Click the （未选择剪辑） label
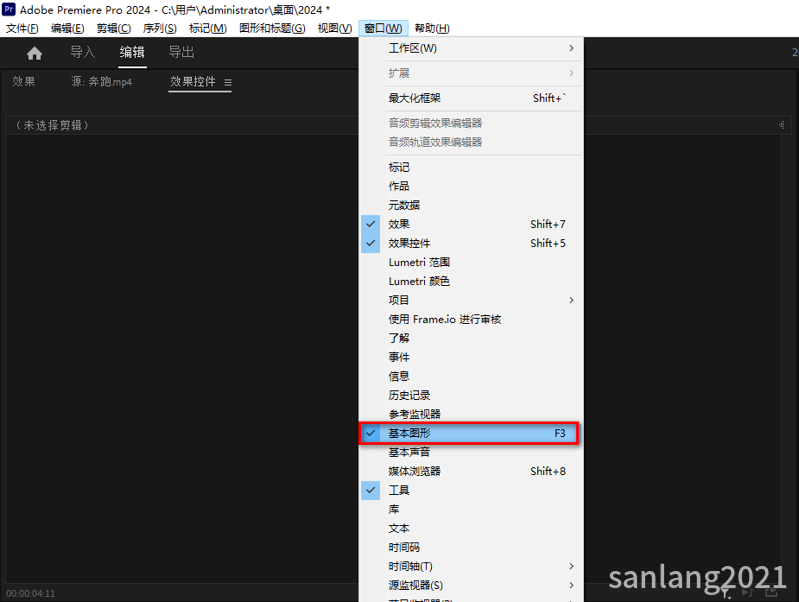The width and height of the screenshot is (799, 602). pos(51,125)
